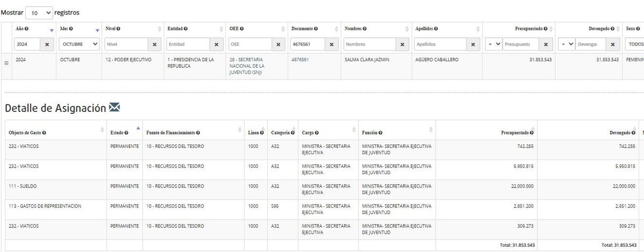Sort detail table by Objecto de Gasto arrows

click(102, 129)
